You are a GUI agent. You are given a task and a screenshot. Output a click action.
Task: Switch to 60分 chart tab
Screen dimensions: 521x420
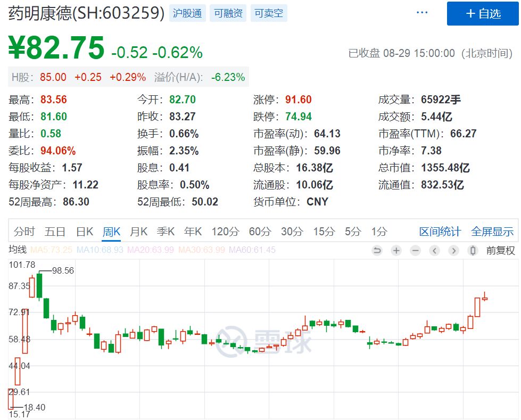point(260,231)
